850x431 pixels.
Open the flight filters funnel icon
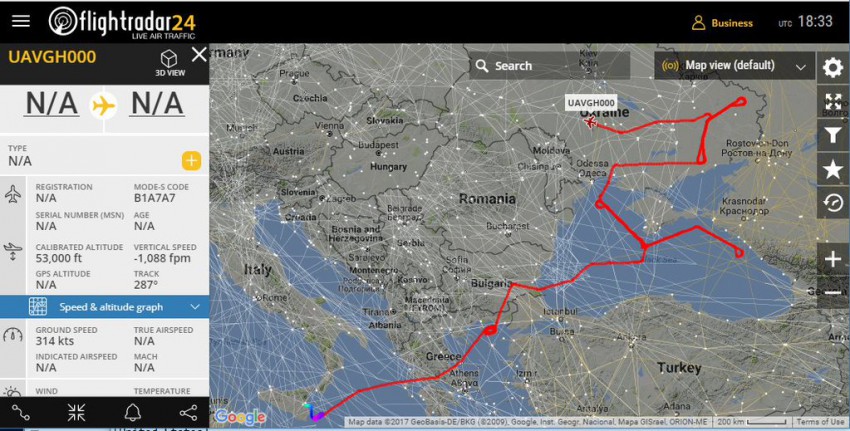833,135
